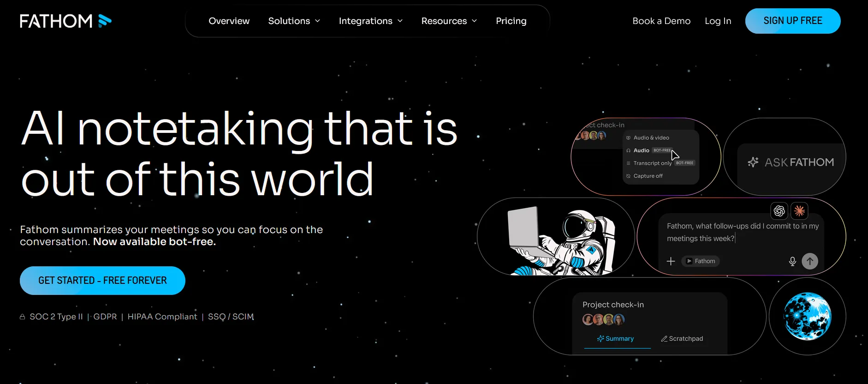Open the Summary tab in Project check-in
The image size is (868, 384).
point(616,339)
